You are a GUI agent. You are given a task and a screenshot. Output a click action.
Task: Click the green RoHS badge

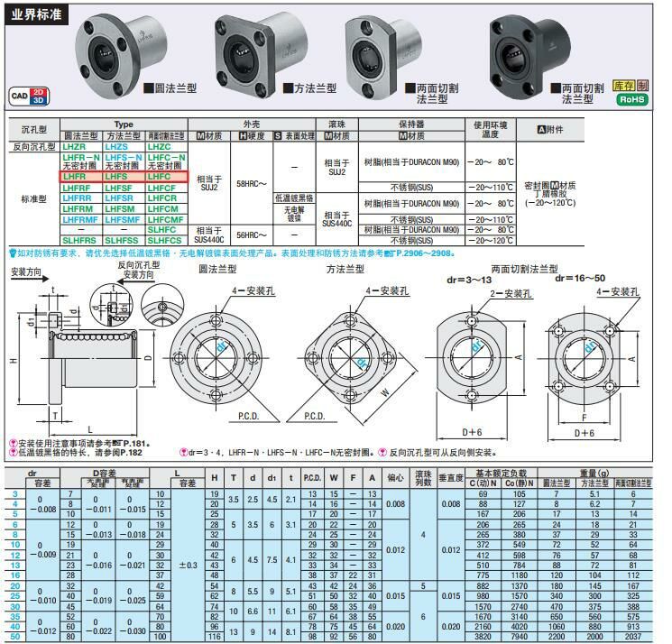[x=632, y=99]
